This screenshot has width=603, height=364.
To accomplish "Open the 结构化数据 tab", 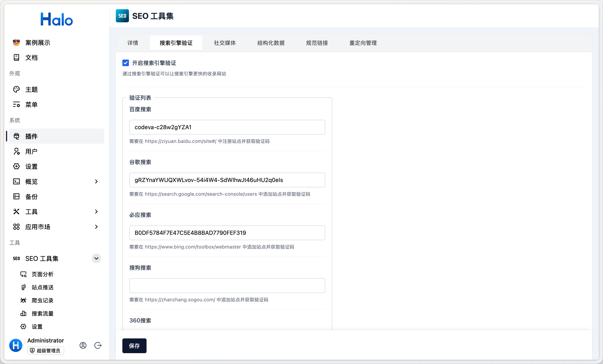I will point(271,43).
